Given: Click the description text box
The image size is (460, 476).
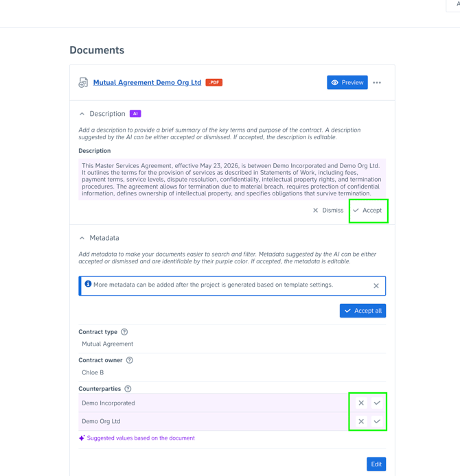Looking at the screenshot, I should pos(232,180).
